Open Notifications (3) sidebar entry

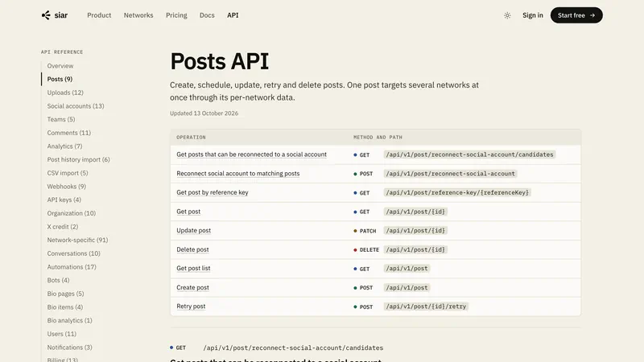click(x=69, y=348)
